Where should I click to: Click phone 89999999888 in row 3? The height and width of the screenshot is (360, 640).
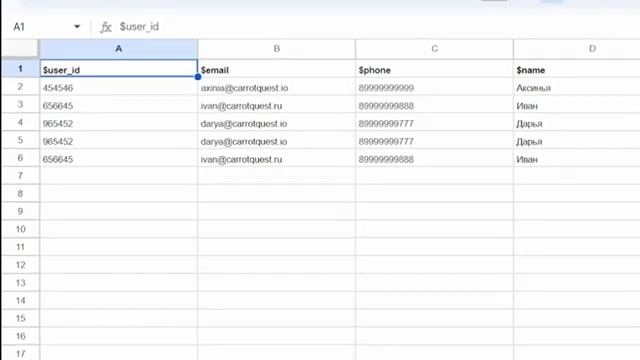[434, 104]
